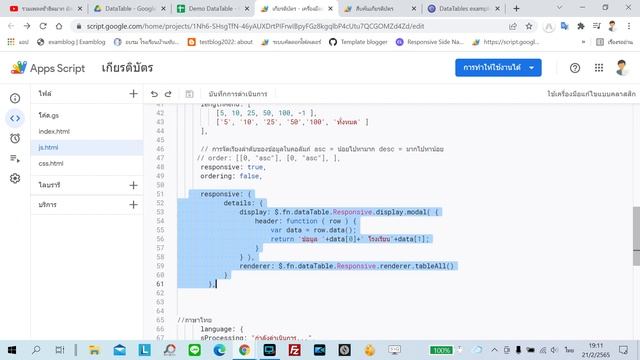Save project with the disk icon
The width and height of the screenshot is (640, 360).
[189, 94]
